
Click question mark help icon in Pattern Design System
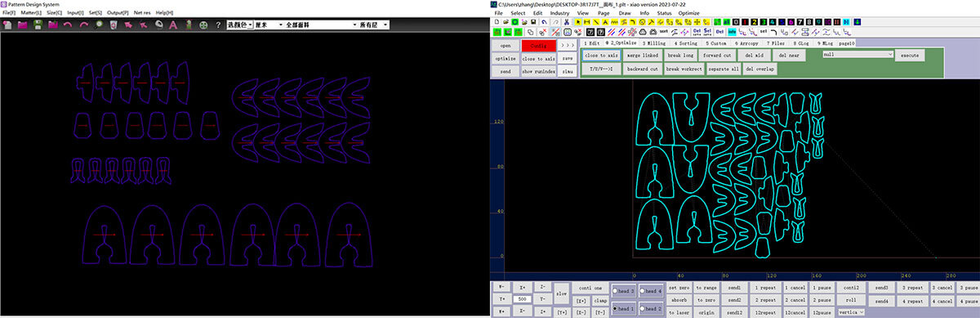218,25
